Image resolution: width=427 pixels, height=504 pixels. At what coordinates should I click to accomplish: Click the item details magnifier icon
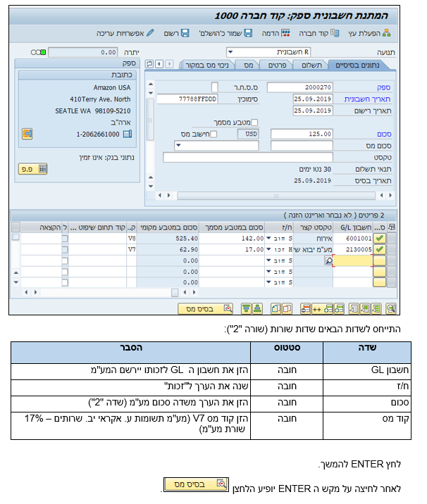[x=391, y=308]
